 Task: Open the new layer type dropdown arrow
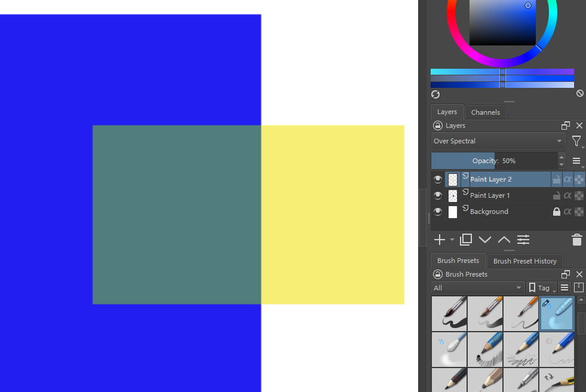[452, 240]
